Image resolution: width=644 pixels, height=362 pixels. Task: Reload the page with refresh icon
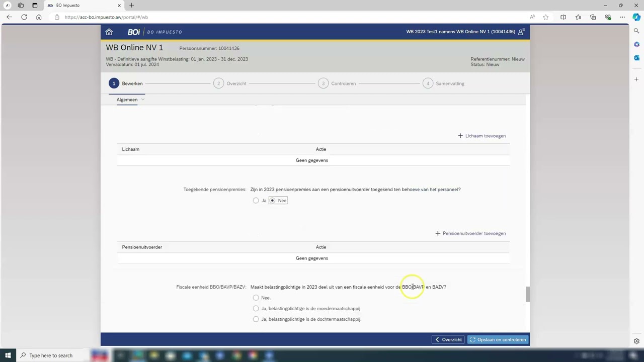pos(24,17)
